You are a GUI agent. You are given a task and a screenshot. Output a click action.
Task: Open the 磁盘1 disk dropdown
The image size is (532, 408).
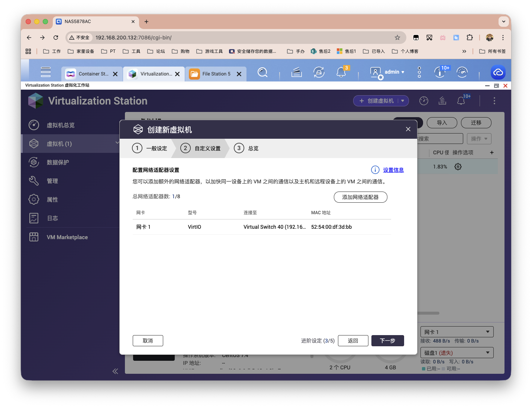point(457,353)
